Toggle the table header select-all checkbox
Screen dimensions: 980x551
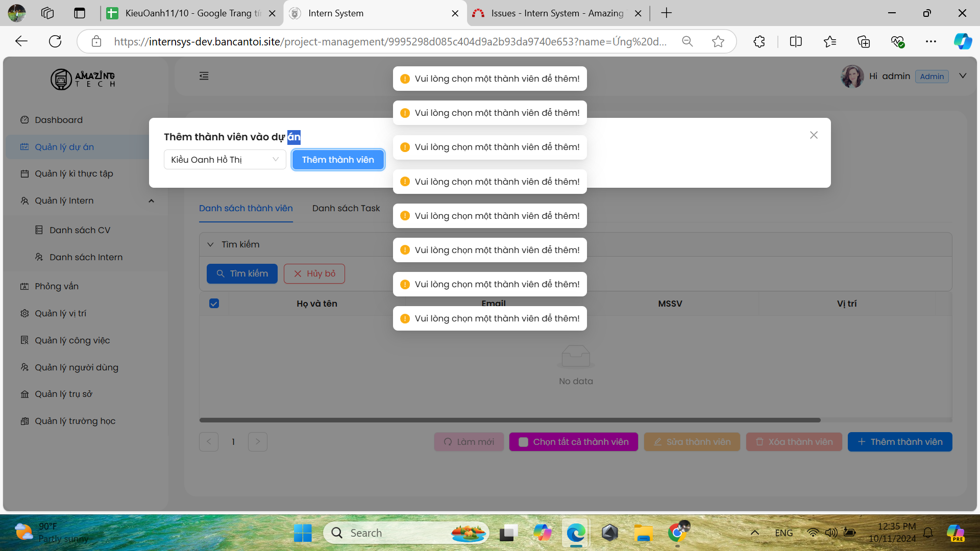214,304
